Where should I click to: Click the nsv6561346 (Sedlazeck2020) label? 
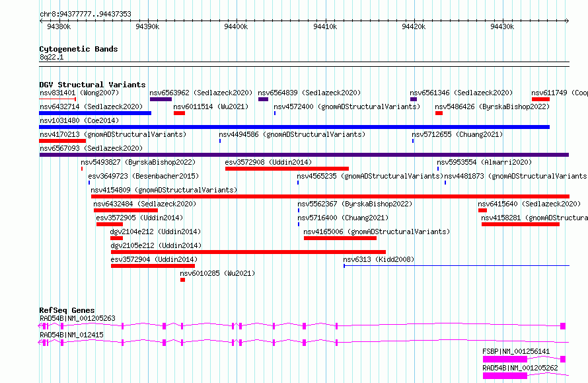pos(461,93)
